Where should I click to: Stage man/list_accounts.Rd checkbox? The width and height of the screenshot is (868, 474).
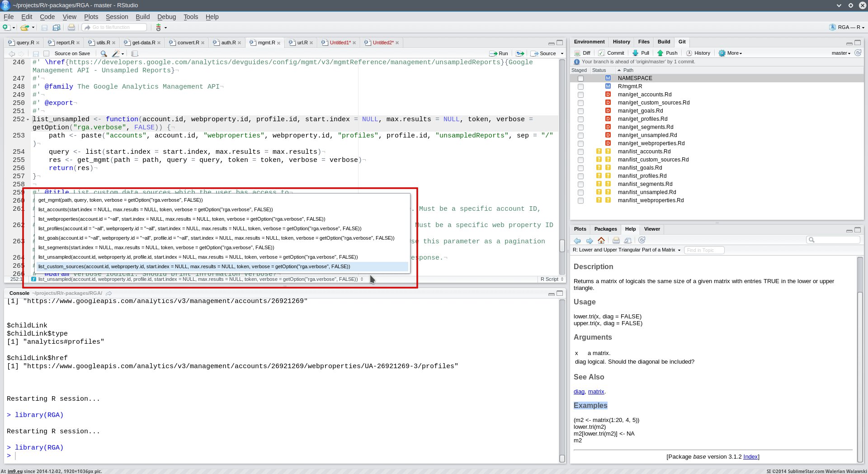tap(580, 152)
